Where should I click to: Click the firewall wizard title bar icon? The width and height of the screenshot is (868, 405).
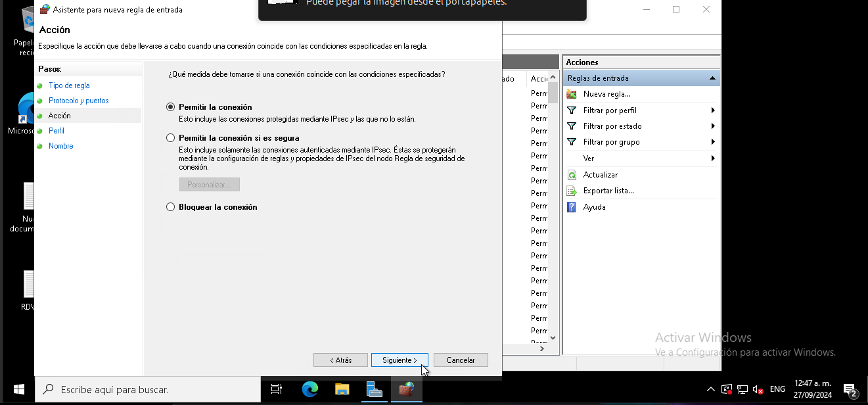[x=45, y=10]
